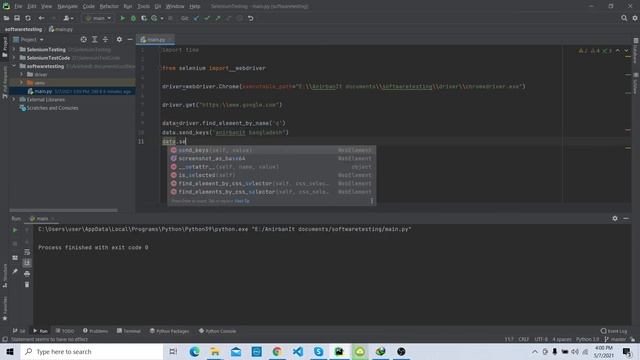Screen dimensions: 640x360
Task: Hide the Project panel with minus icon
Action: (130, 39)
